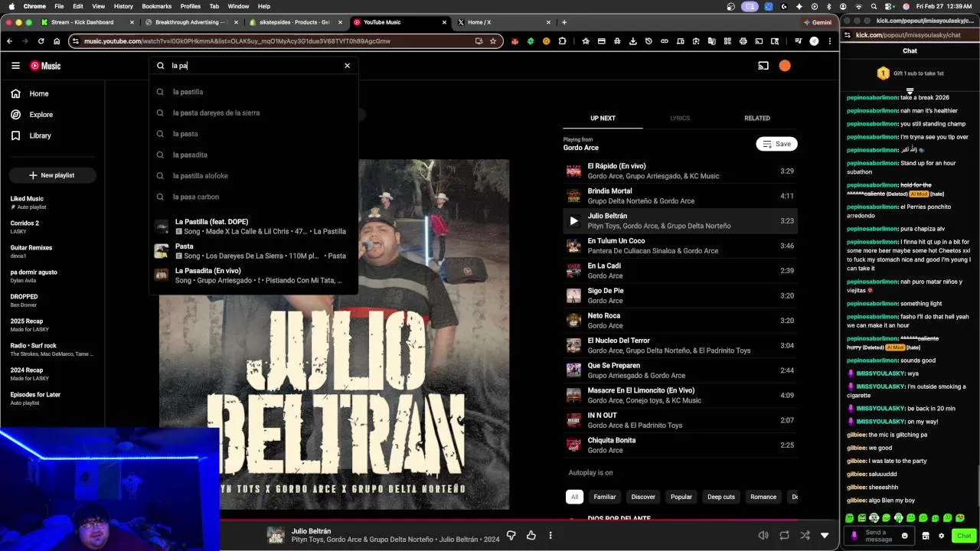Select En Tulum Un Coco in queue

coord(680,246)
